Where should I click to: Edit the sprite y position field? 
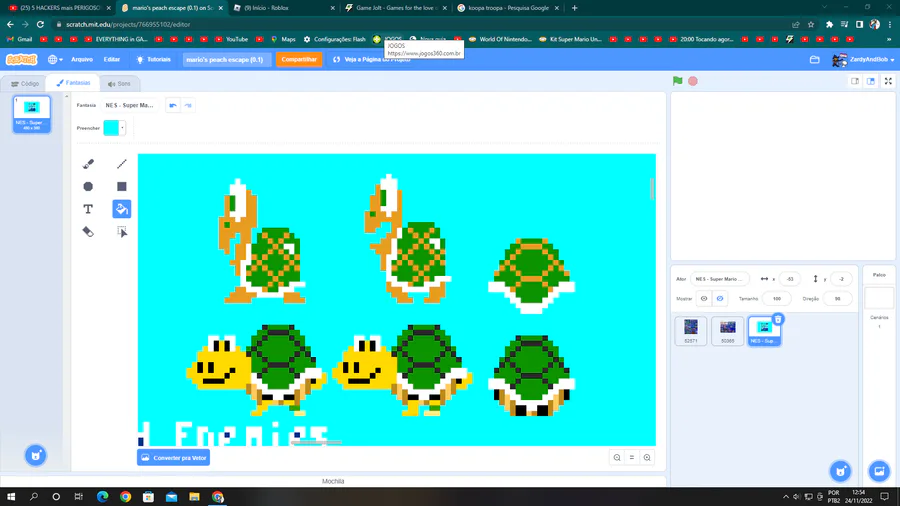(x=841, y=279)
